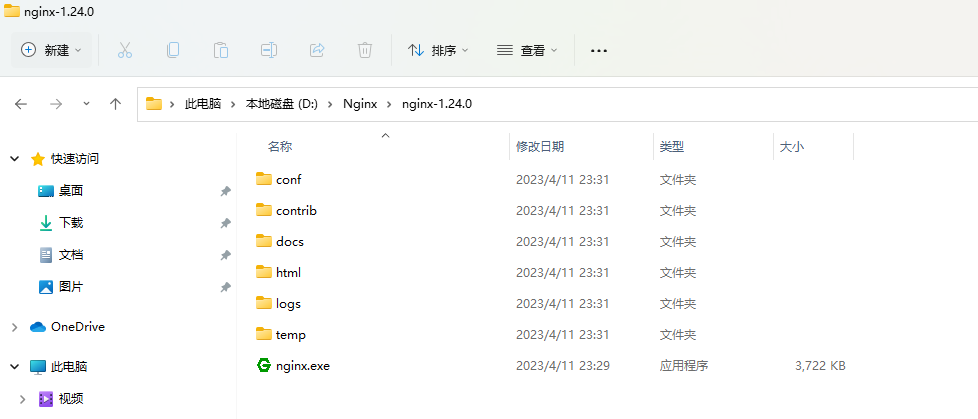Click the pin icon beside 文档
Screen dimensions: 978x419
pyautogui.click(x=226, y=255)
